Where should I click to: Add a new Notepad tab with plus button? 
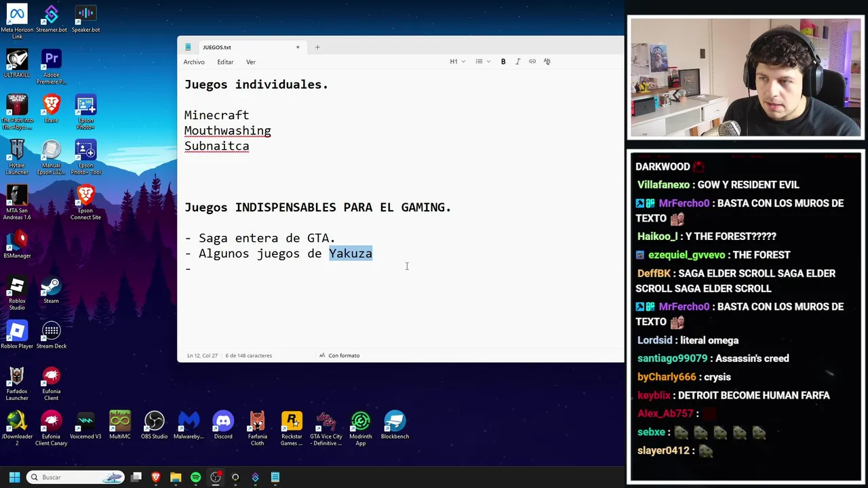[317, 47]
